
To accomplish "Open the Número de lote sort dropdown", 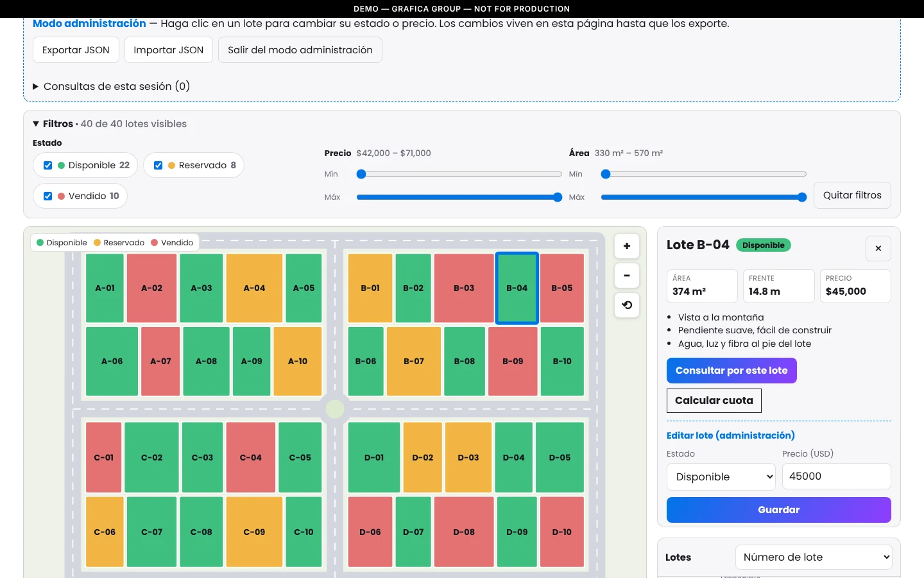I will tap(814, 557).
